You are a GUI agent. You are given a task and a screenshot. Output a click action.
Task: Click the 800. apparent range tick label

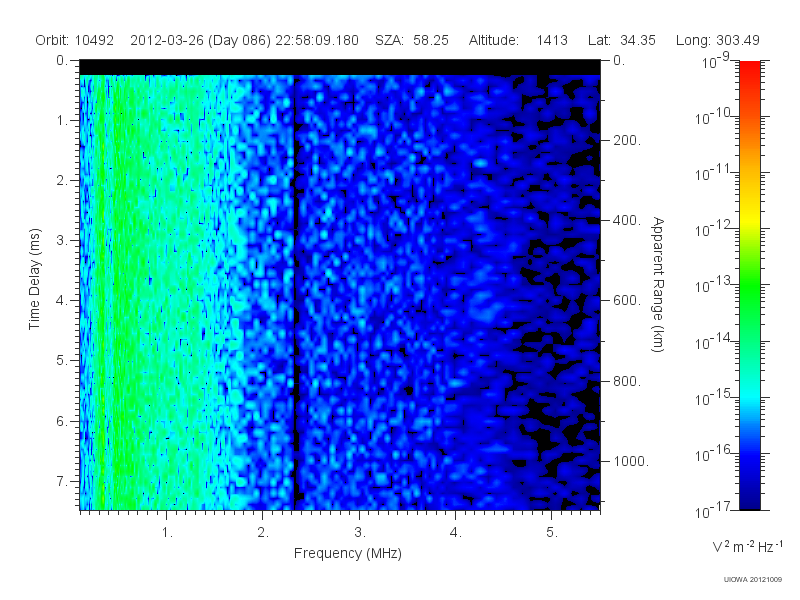tap(627, 381)
